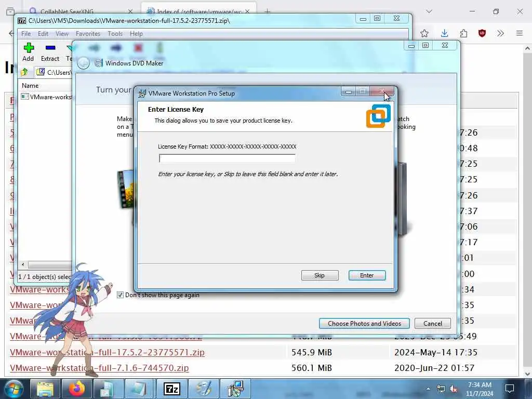Open a new Firefox tab
Viewport: 532px width, 399px height.
[x=268, y=11]
